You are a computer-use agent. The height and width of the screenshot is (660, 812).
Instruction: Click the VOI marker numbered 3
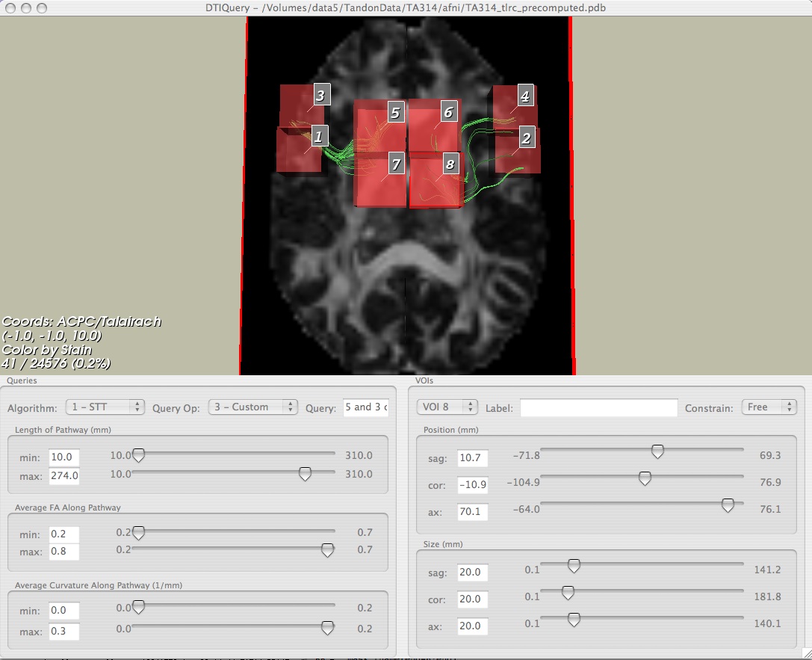320,95
